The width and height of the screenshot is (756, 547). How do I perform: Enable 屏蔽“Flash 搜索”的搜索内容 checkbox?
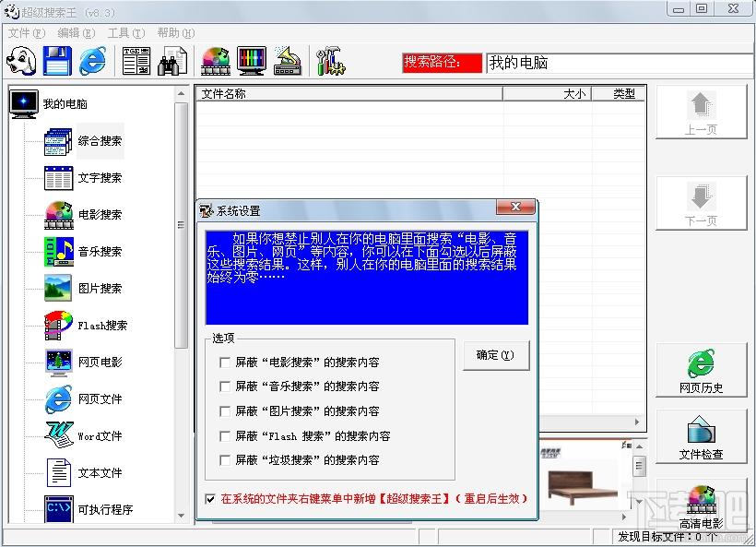click(224, 436)
